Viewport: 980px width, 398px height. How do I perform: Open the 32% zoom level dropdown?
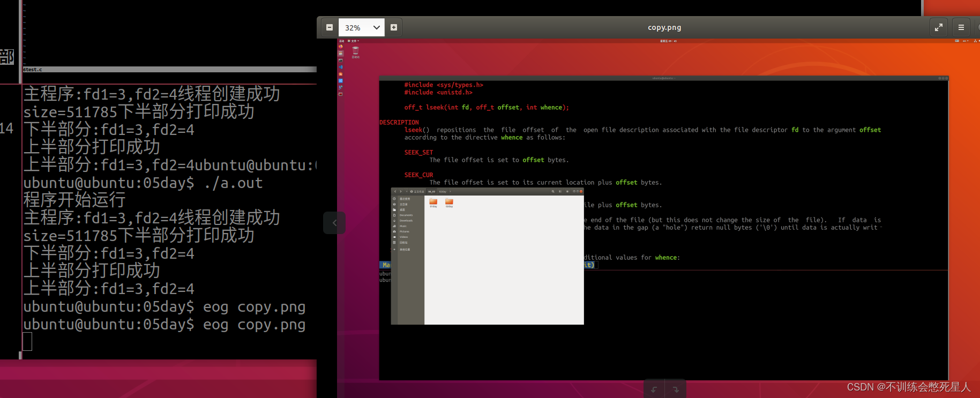(x=377, y=27)
